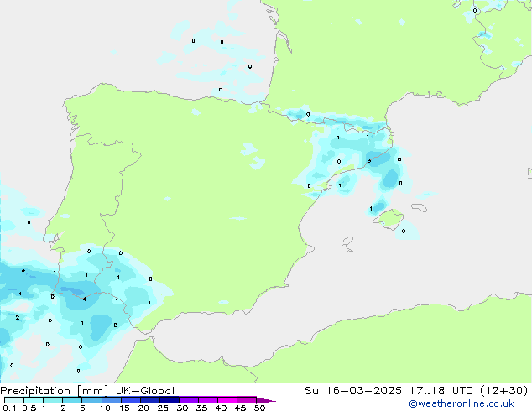532x411 pixels.
Task: Click the time range "17..18 UTC"
Action: click(x=441, y=391)
